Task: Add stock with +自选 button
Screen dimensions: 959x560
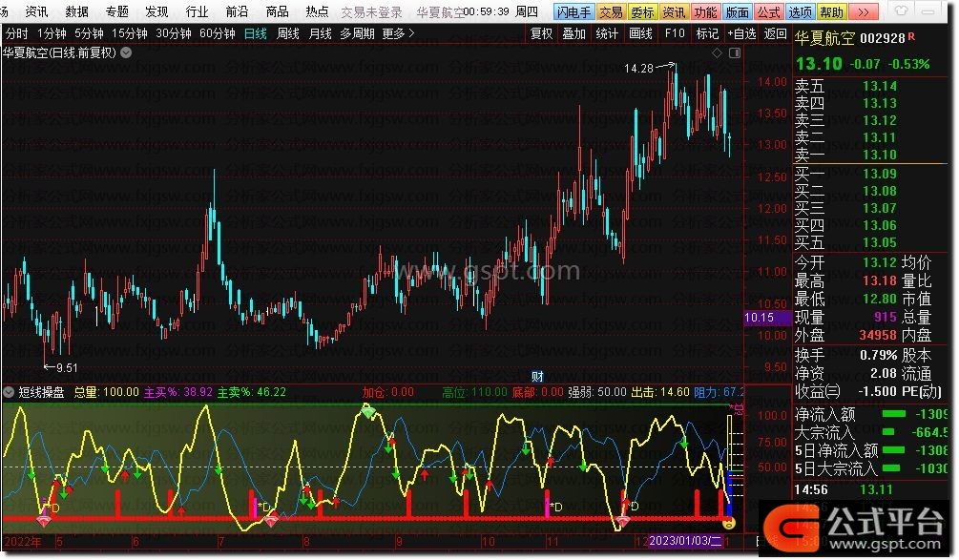Action: [x=741, y=33]
